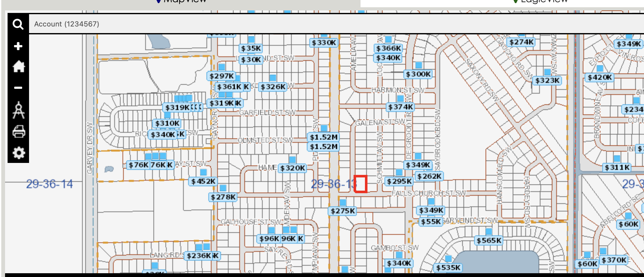Zoom in with the plus icon
Image resolution: width=644 pixels, height=277 pixels.
pyautogui.click(x=18, y=46)
